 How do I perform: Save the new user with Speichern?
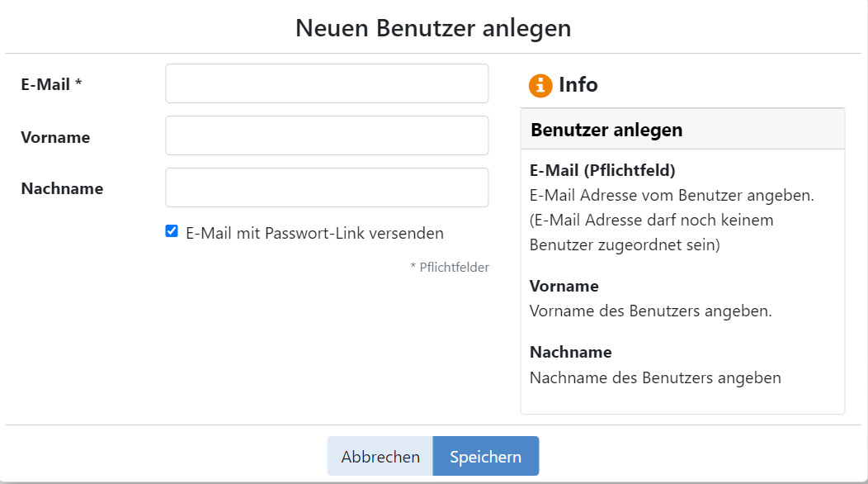pos(485,456)
